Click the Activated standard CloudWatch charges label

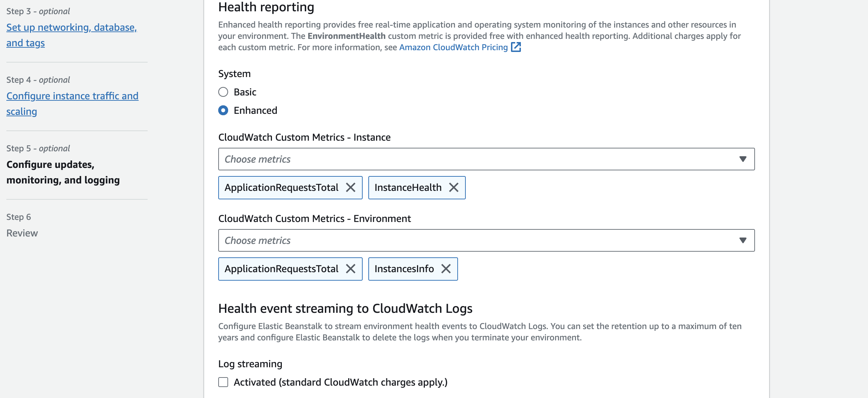(x=340, y=382)
